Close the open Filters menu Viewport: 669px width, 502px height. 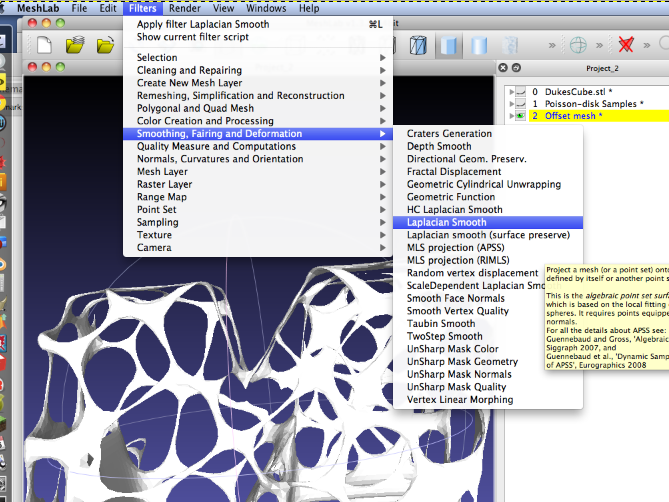point(143,8)
